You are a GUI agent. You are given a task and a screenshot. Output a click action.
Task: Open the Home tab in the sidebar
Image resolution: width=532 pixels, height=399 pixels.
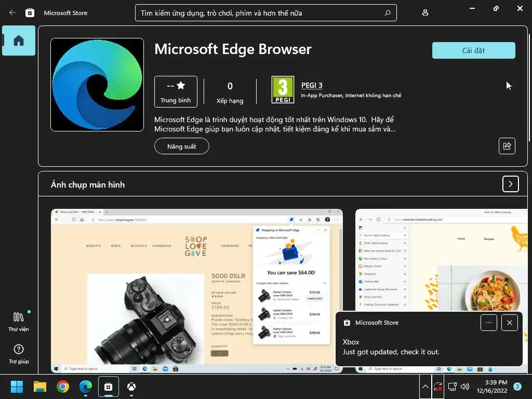click(x=19, y=41)
